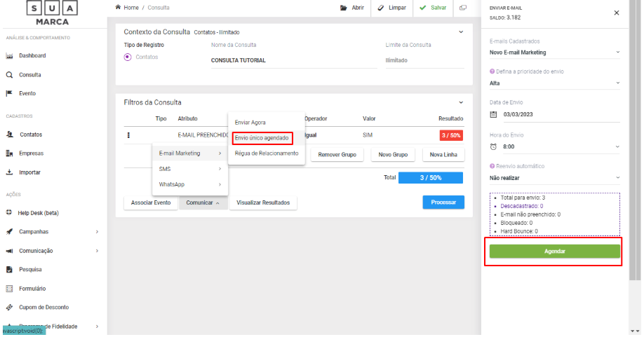Open the Reenvio automático dropdown

[x=554, y=178]
